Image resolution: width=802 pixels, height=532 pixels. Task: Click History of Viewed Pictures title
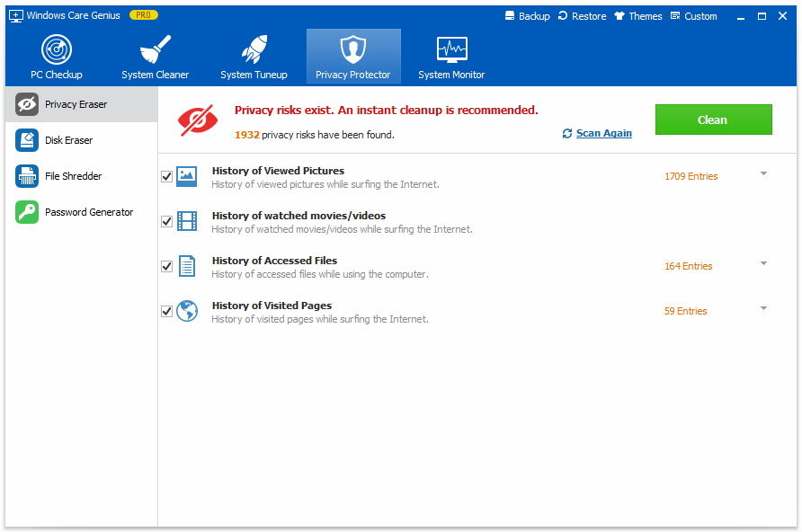[278, 171]
